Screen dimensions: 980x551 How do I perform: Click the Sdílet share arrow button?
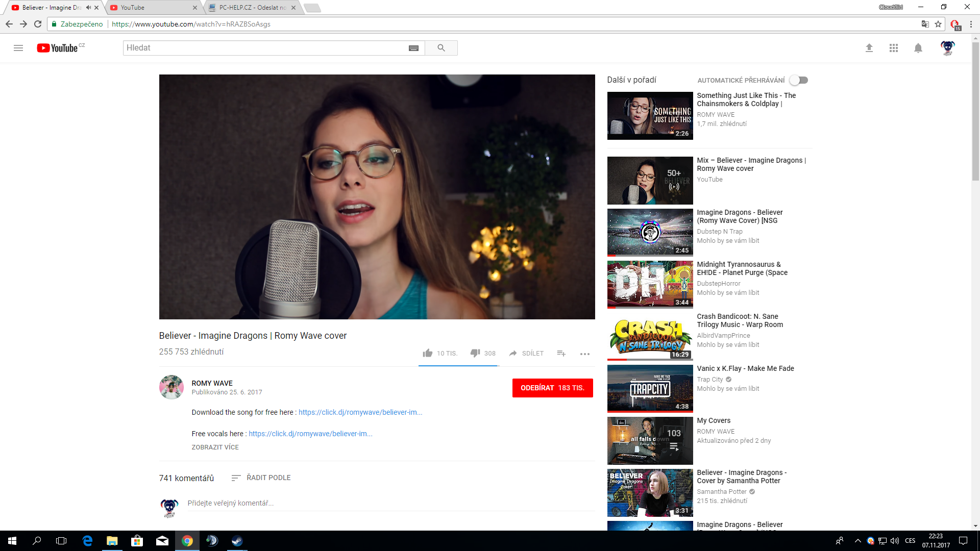point(526,353)
